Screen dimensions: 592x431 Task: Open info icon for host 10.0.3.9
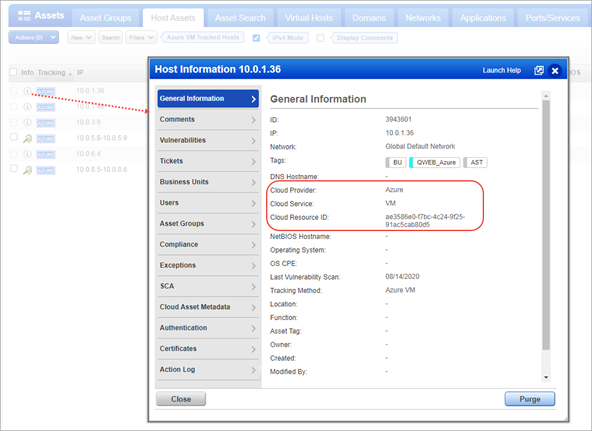pos(27,122)
